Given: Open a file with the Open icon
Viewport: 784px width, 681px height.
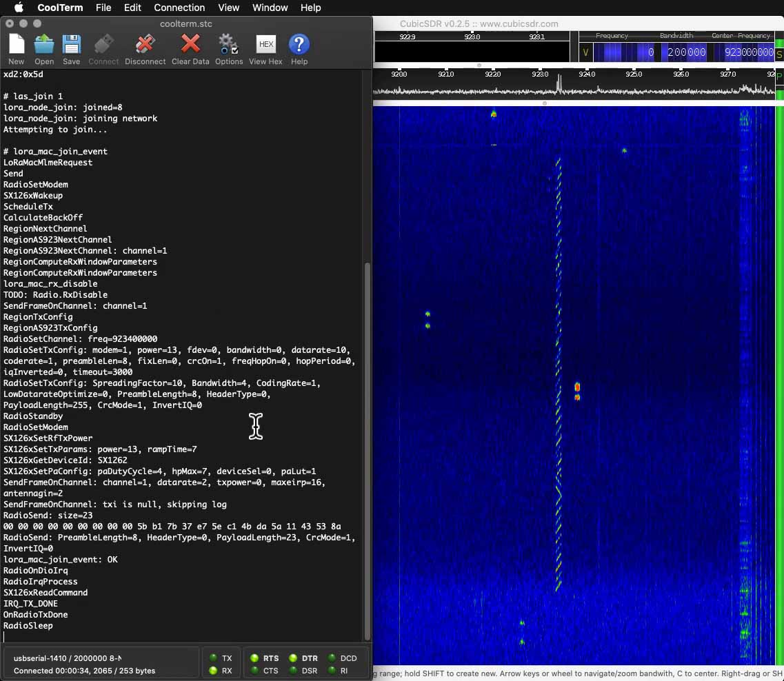Looking at the screenshot, I should coord(44,45).
